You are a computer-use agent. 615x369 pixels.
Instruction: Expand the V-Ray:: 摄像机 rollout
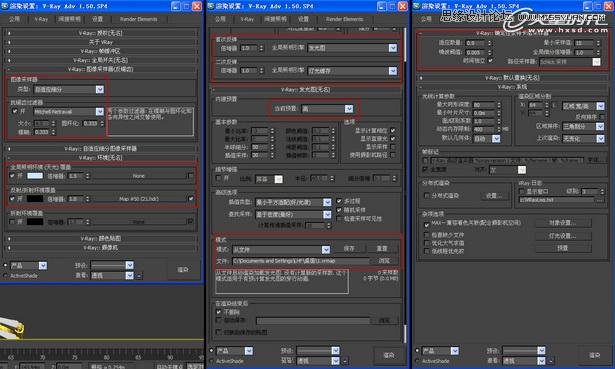[100, 247]
